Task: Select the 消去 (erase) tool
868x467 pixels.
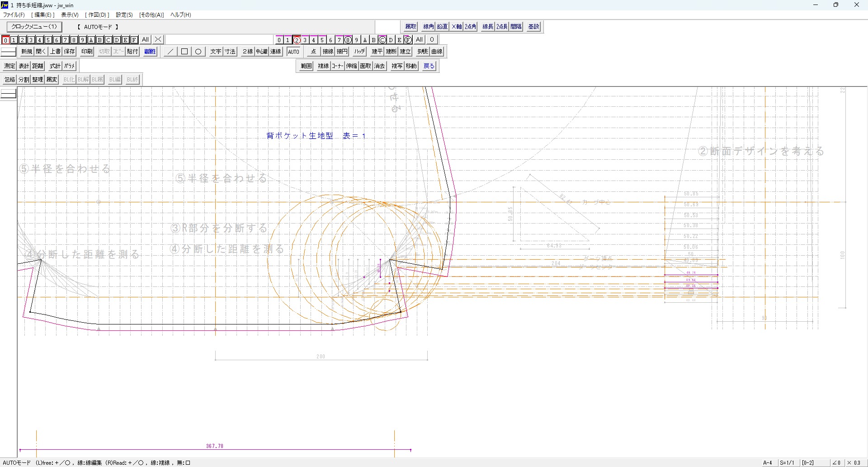Action: [380, 66]
